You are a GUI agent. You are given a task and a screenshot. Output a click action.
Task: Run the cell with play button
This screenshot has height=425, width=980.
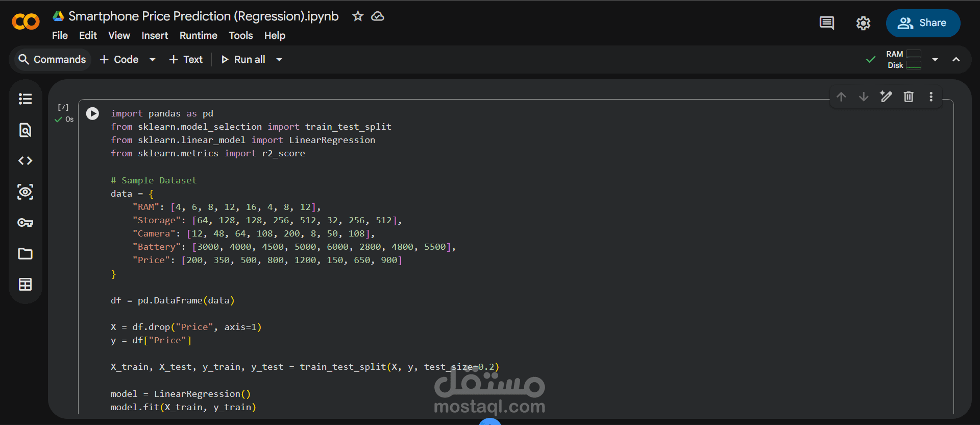point(92,113)
